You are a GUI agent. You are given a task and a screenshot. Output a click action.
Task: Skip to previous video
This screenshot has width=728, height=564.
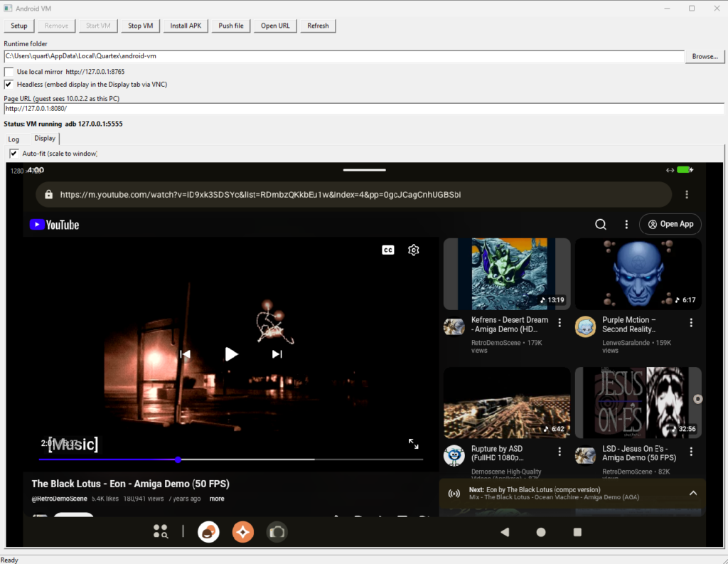(x=186, y=354)
